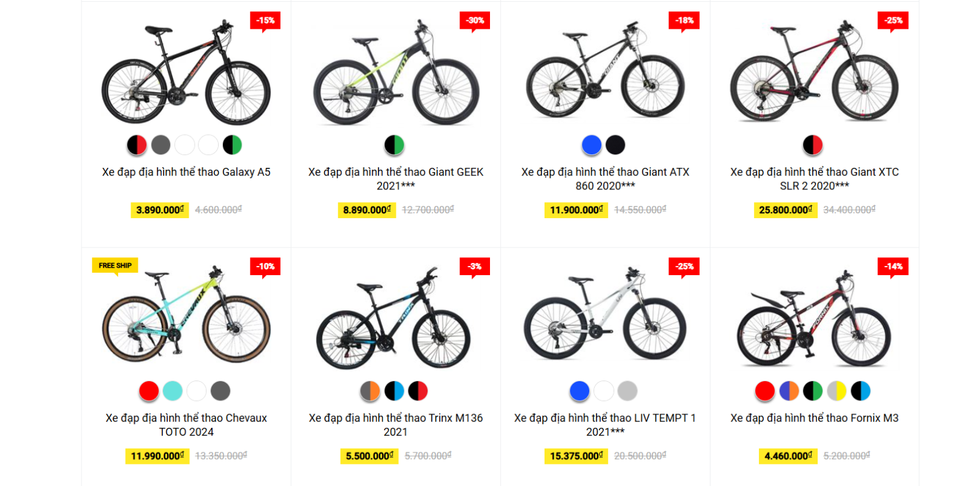Pick blue color option for Giant ATX 860

pyautogui.click(x=592, y=145)
